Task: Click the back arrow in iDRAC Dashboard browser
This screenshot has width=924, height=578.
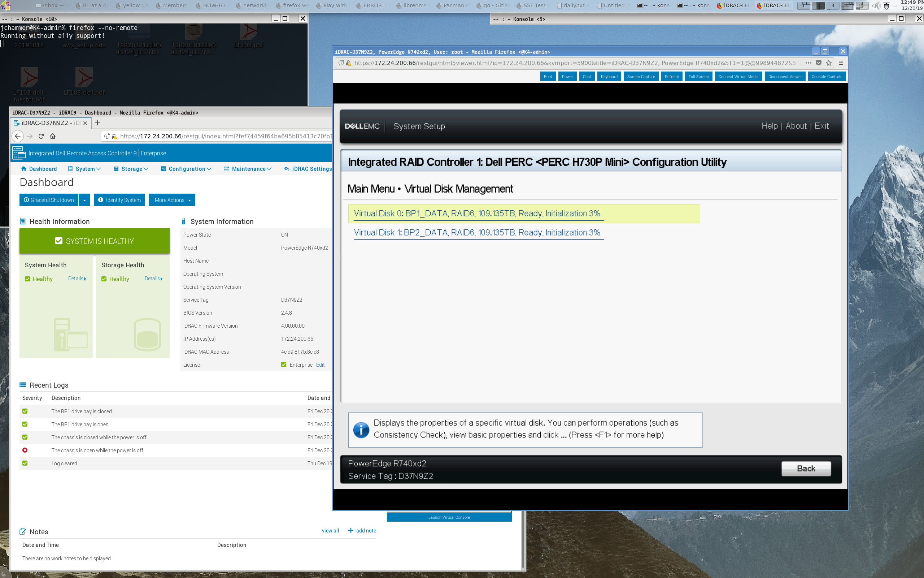Action: (18, 136)
